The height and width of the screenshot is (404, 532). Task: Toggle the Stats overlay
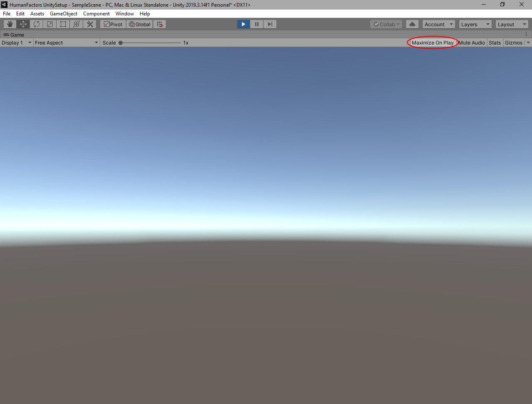point(495,42)
